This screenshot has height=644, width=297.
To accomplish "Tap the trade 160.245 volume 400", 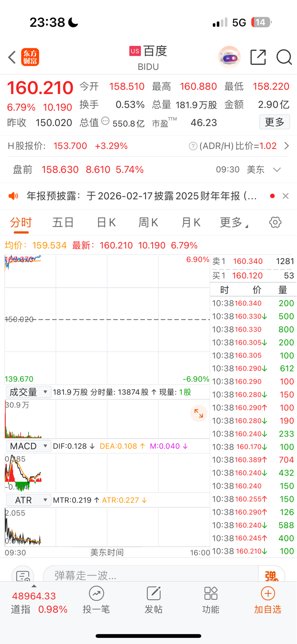I will (253, 538).
